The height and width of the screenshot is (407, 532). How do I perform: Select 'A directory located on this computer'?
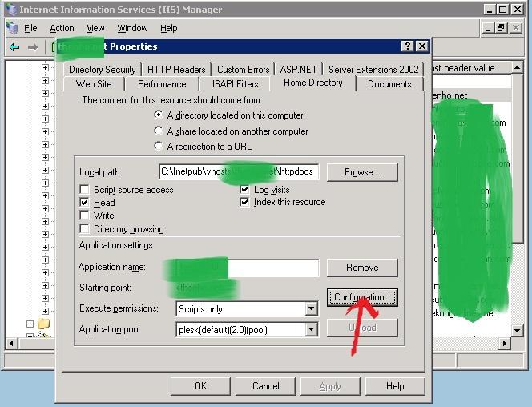tap(158, 115)
